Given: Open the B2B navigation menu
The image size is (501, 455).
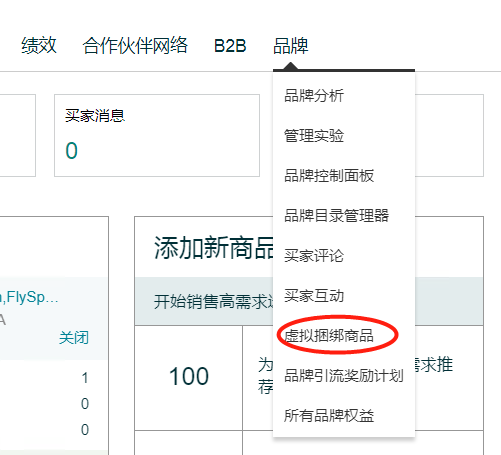Looking at the screenshot, I should (x=230, y=46).
